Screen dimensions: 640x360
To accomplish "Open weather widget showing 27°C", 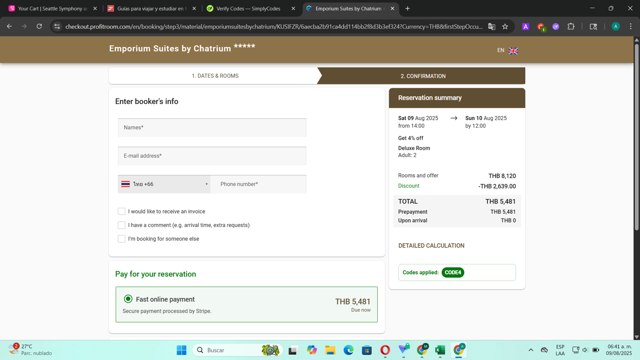I will click(31, 349).
